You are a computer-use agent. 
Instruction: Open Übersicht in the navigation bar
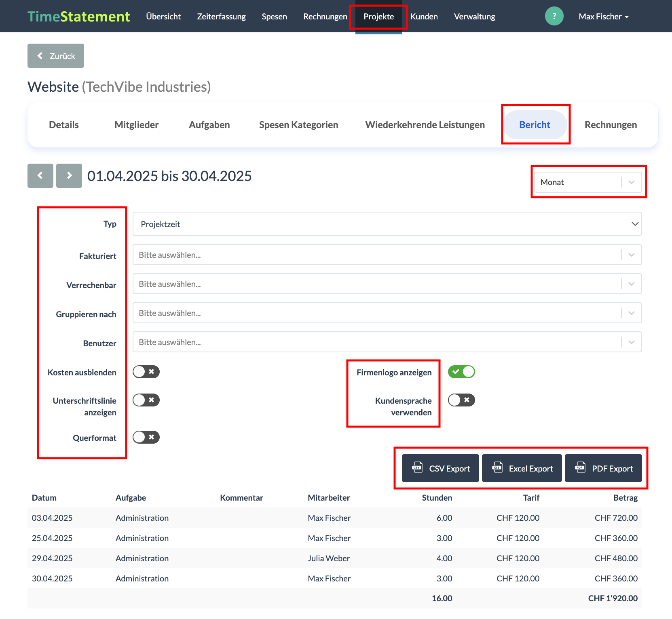click(x=163, y=17)
